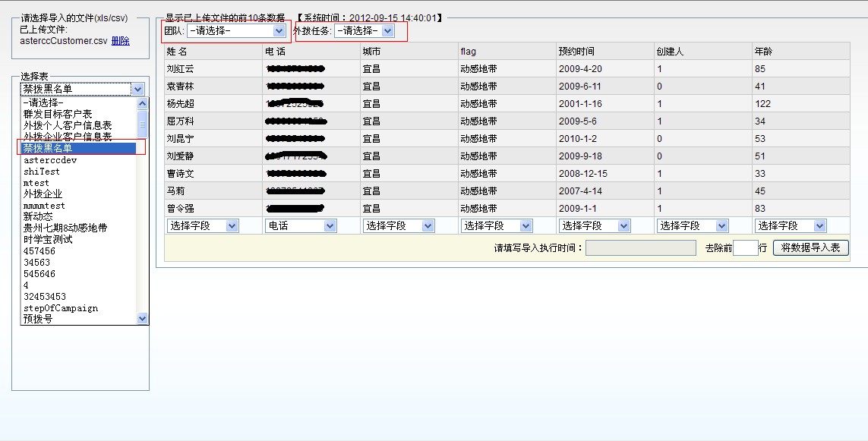The width and height of the screenshot is (868, 441).
Task: Open the 外拨任务 dropdown
Action: (x=365, y=31)
